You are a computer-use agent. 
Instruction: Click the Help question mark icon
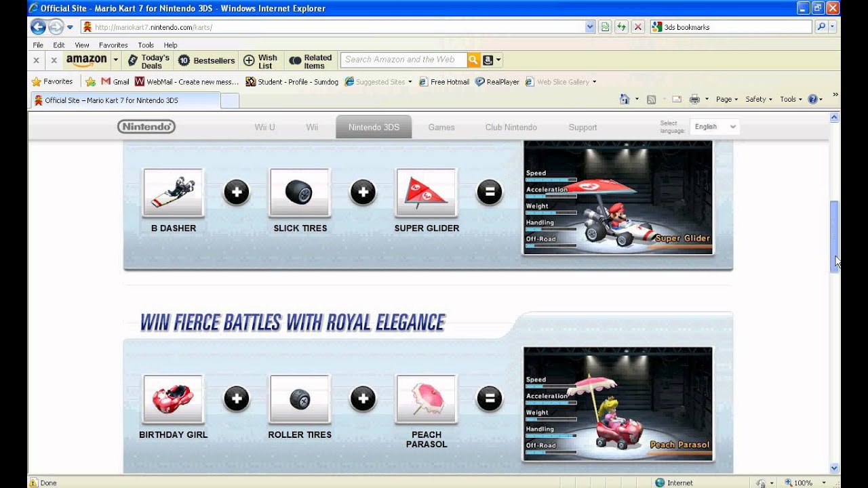812,99
